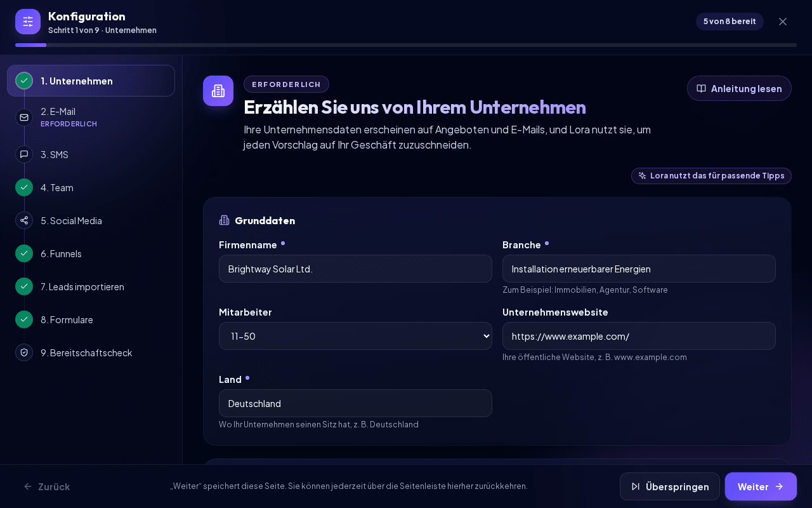Open the 9. Bereitschaftscheck step
The image size is (812, 508).
click(91, 352)
